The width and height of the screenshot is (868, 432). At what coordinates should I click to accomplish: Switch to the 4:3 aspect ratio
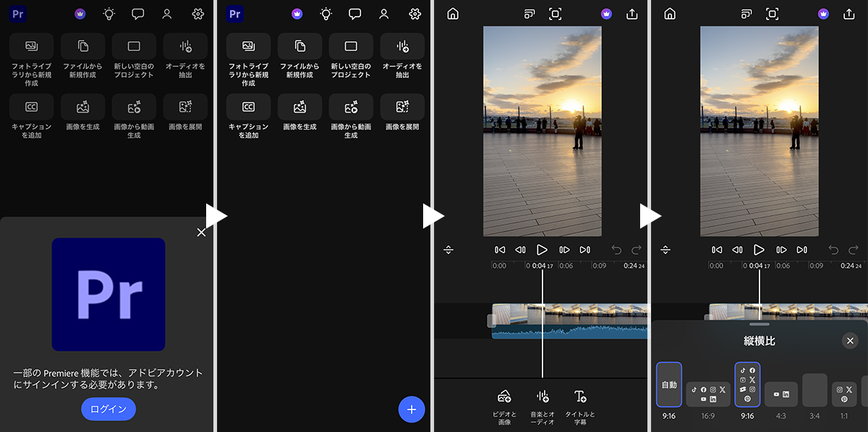click(x=781, y=394)
